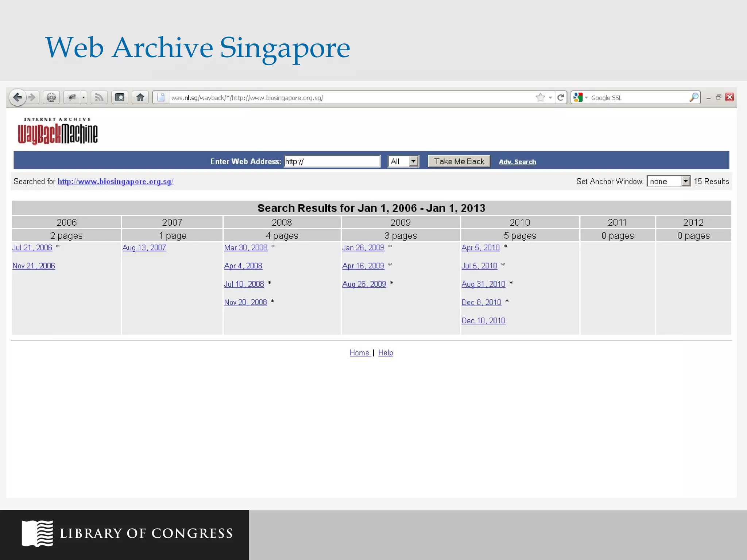This screenshot has width=747, height=560.
Task: Open the Adv. Search link
Action: [517, 162]
